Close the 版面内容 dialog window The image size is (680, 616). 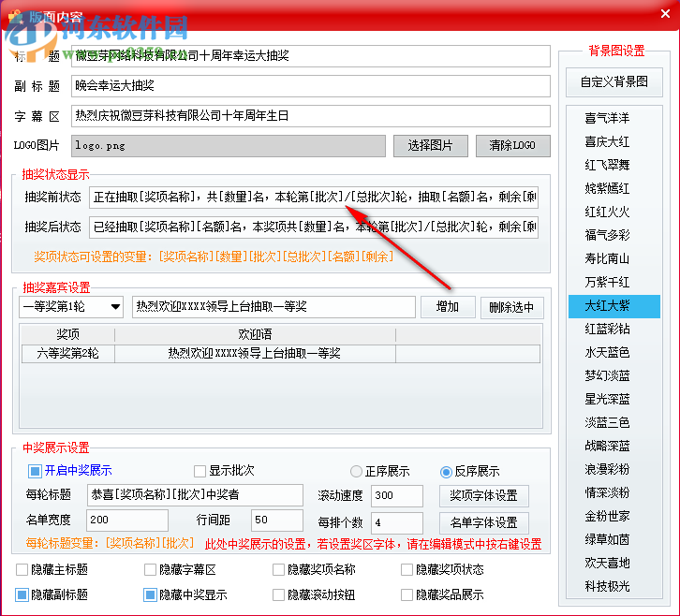[x=665, y=14]
